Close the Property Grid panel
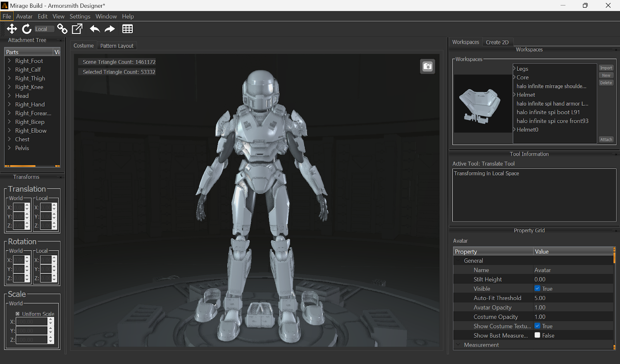The width and height of the screenshot is (620, 364). coord(616,230)
